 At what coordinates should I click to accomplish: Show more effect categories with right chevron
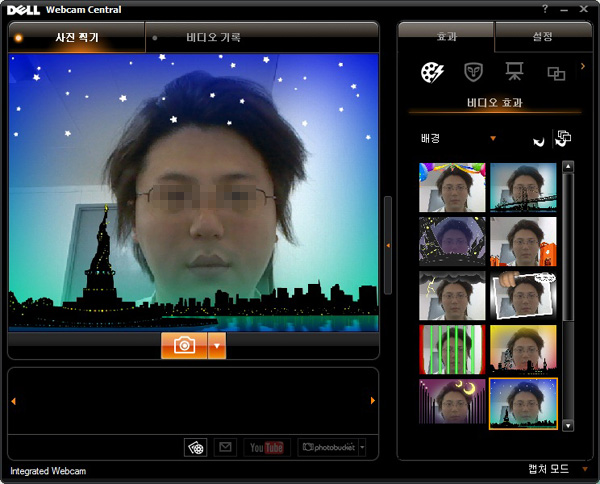(583, 66)
